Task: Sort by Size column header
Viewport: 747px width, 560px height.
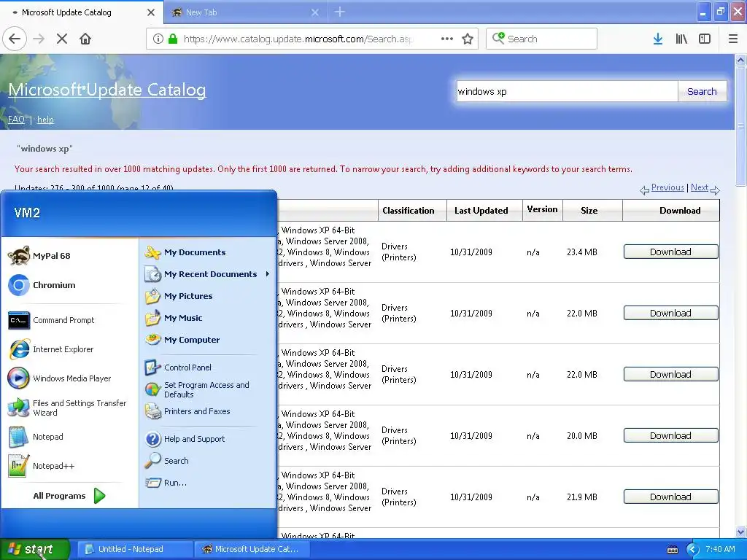Action: coord(589,211)
